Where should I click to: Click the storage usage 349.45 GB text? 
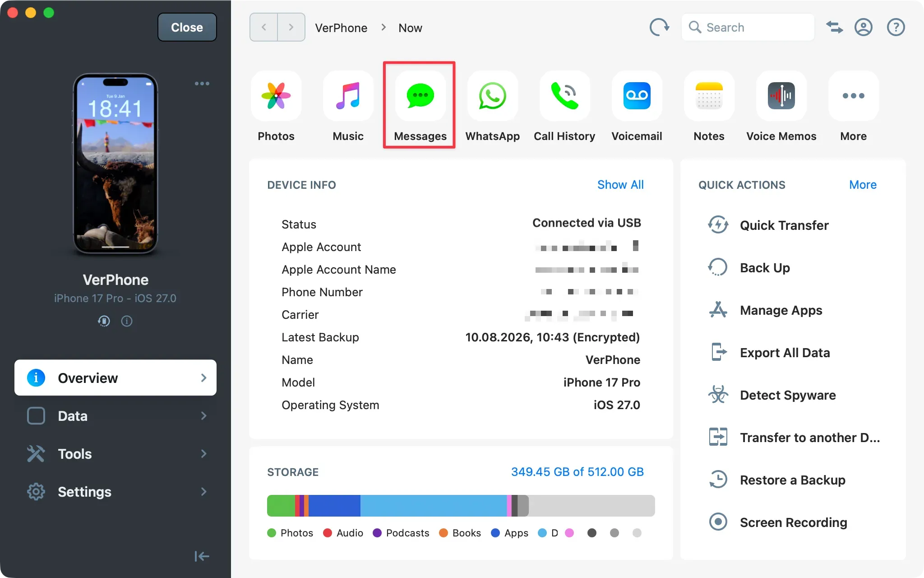coord(577,471)
